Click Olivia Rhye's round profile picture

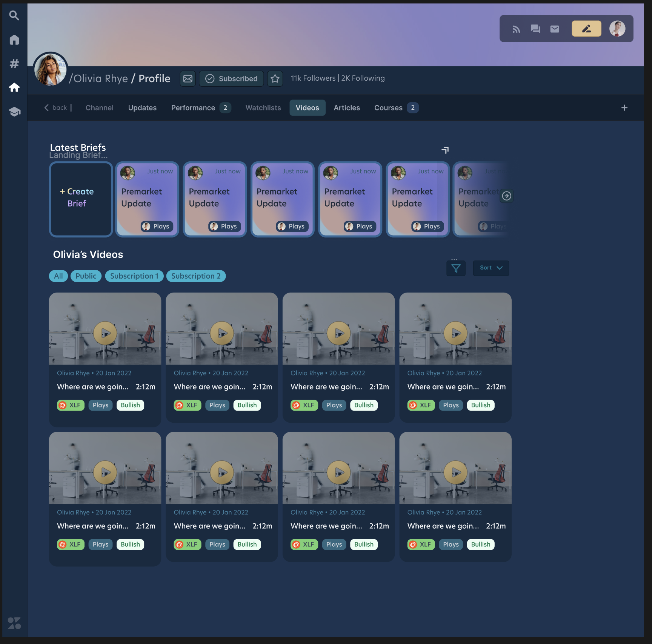coord(51,69)
